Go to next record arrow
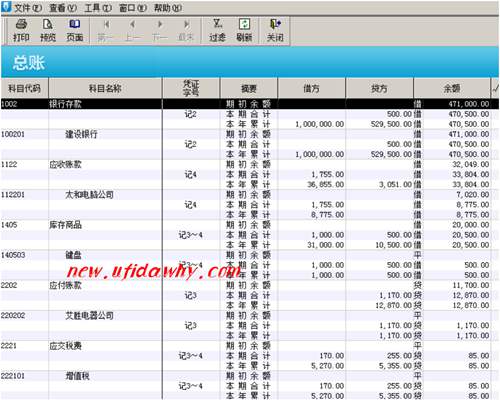This screenshot has height=402, width=500. tap(160, 31)
